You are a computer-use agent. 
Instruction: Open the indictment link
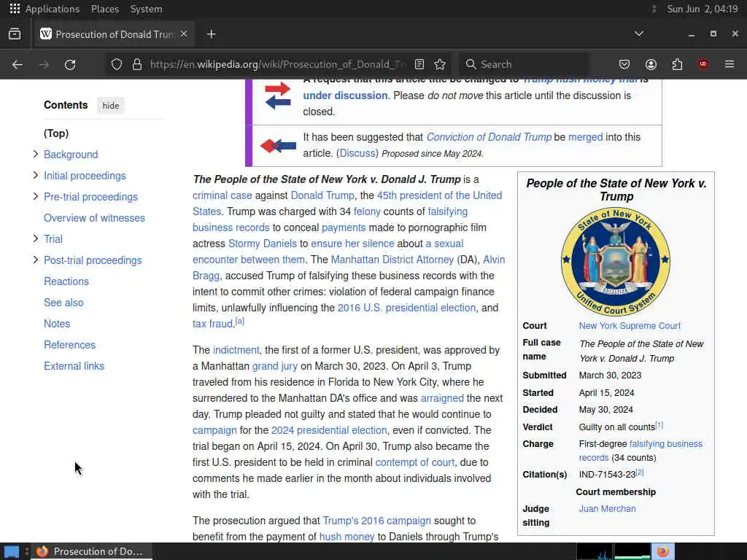pos(236,350)
